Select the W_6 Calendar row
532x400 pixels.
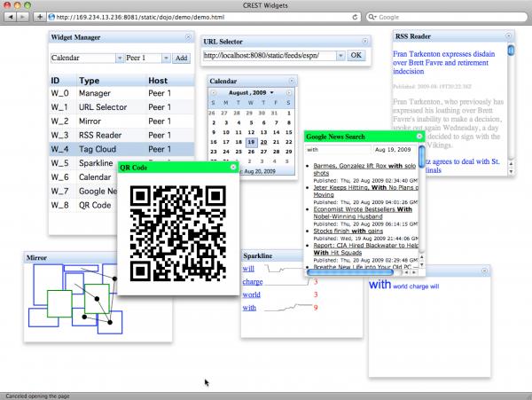coord(84,177)
